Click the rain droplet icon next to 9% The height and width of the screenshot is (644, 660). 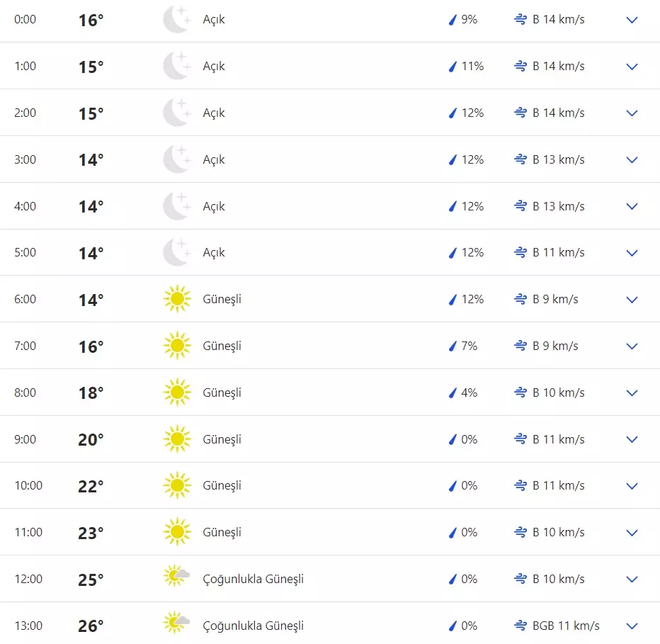pos(451,20)
